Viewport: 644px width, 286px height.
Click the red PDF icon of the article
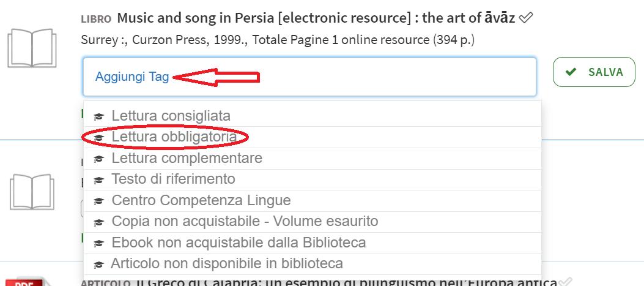pos(26,282)
